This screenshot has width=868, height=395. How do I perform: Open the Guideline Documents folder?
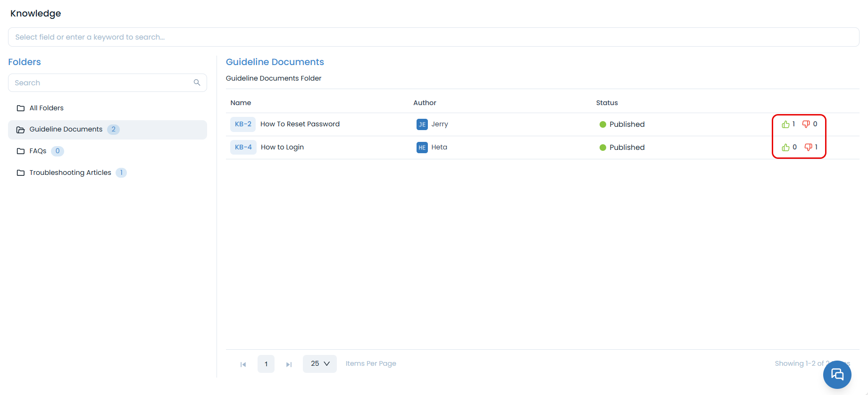tap(66, 130)
